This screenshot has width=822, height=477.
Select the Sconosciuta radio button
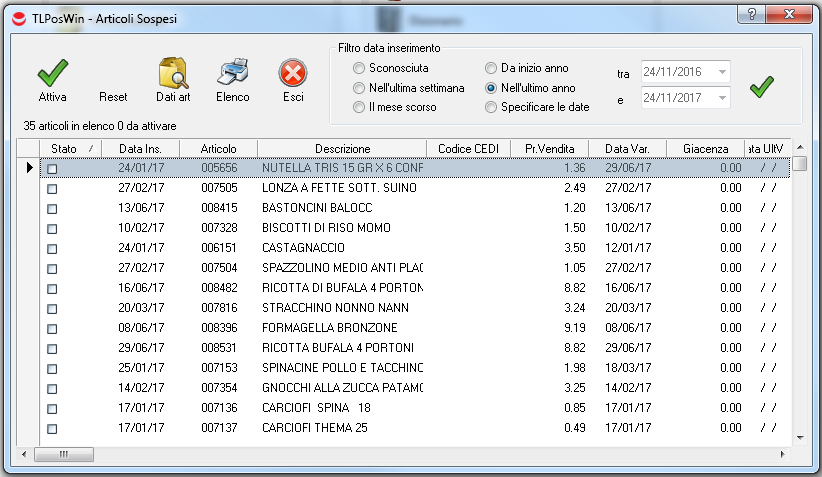tap(359, 69)
